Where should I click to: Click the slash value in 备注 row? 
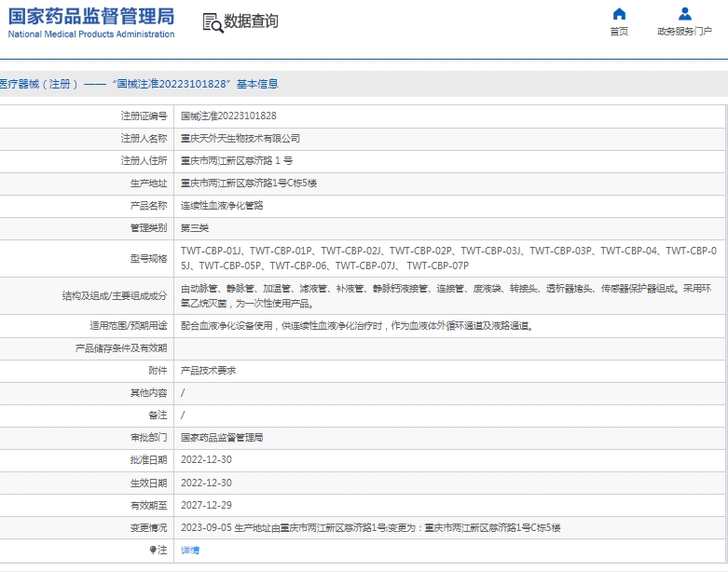183,415
